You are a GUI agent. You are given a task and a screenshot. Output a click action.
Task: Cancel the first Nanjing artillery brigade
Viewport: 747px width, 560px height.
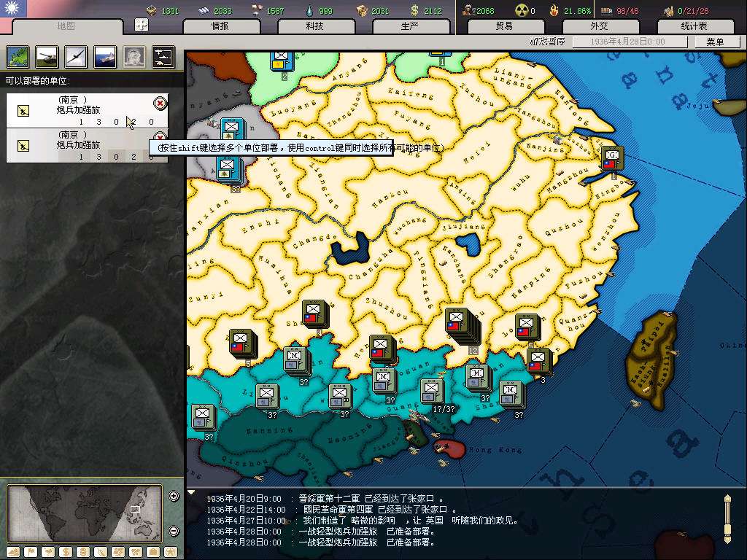[160, 103]
